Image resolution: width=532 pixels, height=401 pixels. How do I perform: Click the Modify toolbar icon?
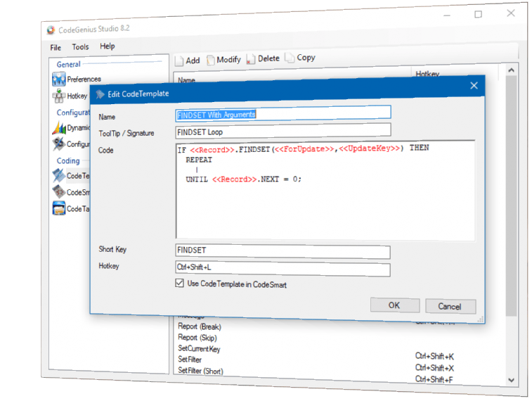(x=211, y=60)
